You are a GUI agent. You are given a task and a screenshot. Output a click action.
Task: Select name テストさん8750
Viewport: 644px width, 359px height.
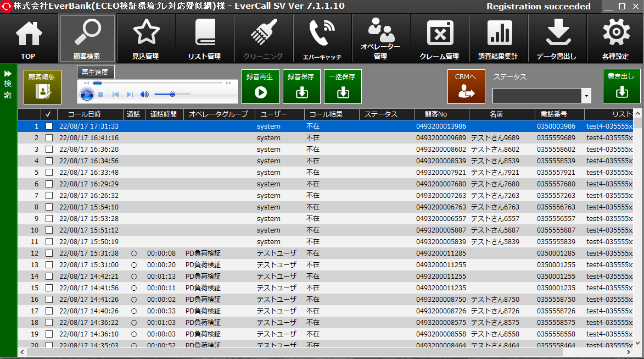click(x=495, y=300)
